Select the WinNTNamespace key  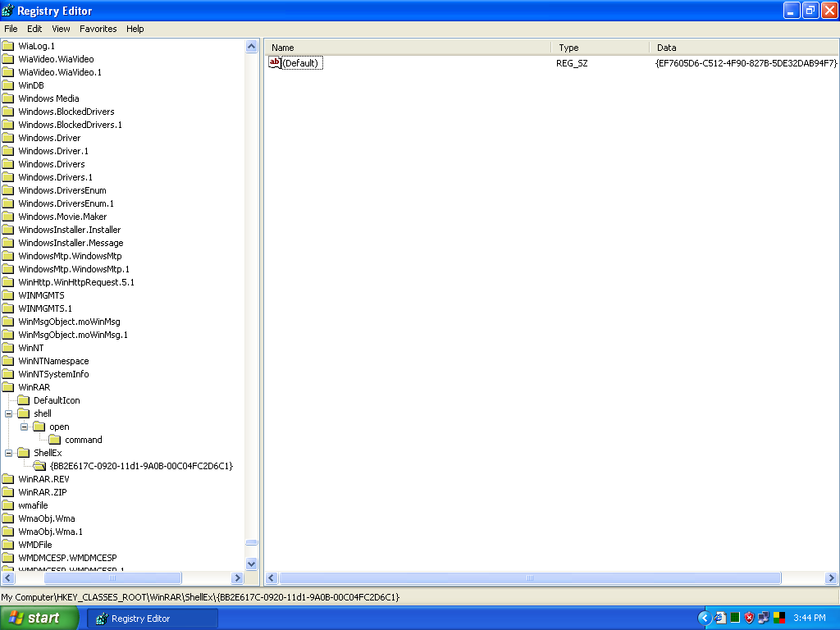point(53,361)
